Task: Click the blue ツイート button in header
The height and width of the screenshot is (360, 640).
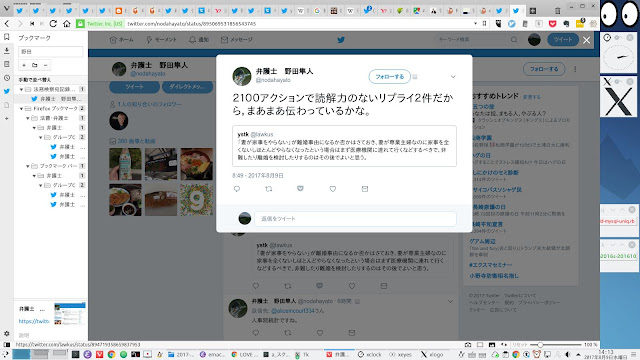Action: pos(563,40)
